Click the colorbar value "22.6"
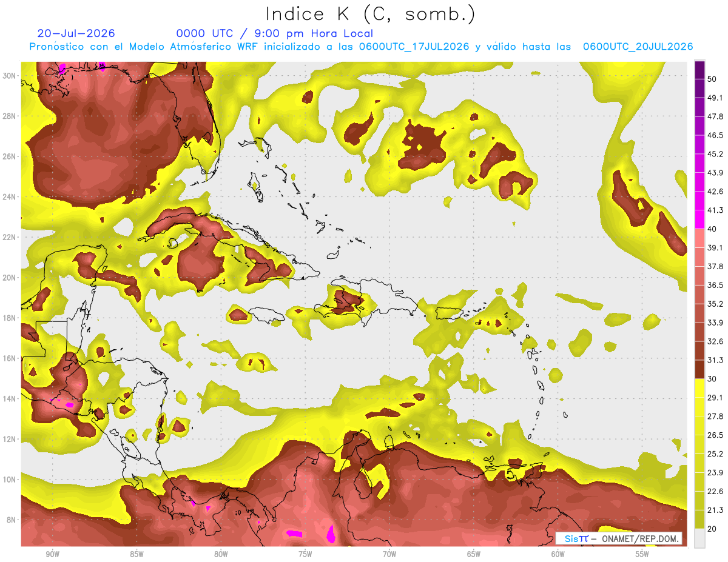The height and width of the screenshot is (562, 728). [715, 492]
